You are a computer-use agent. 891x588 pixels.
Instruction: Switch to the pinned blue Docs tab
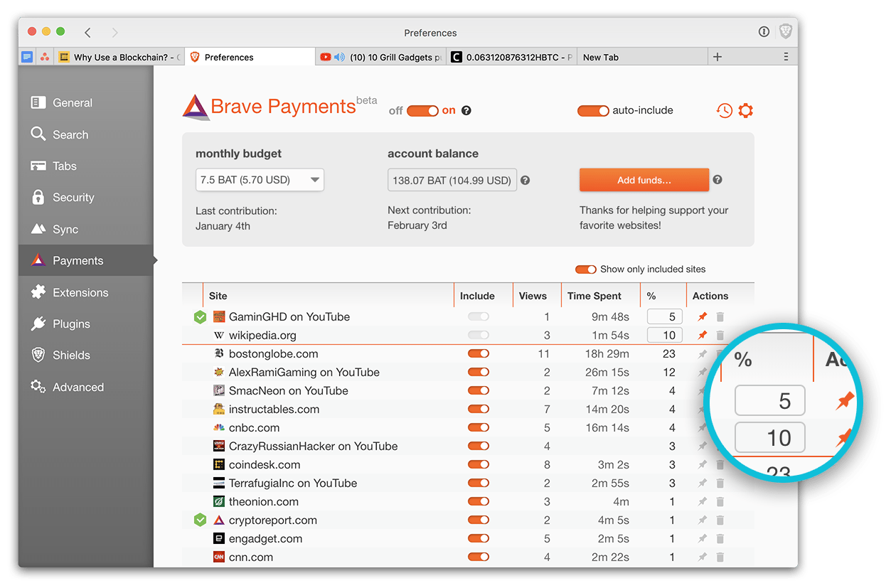27,57
